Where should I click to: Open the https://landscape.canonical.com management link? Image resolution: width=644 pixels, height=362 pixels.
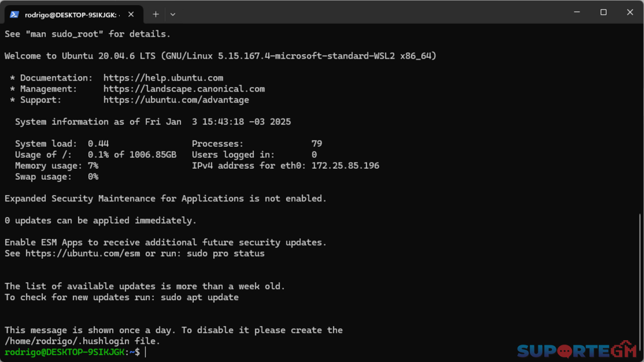click(184, 89)
